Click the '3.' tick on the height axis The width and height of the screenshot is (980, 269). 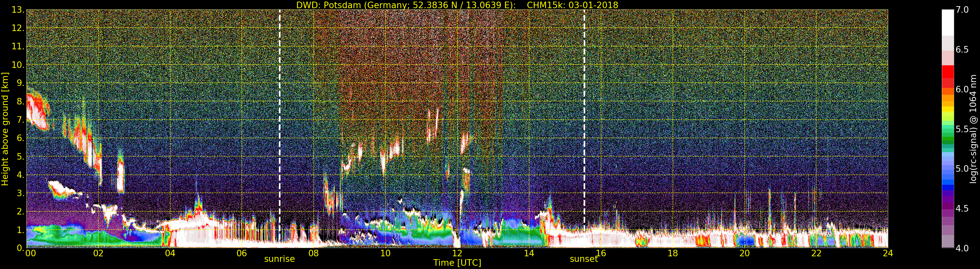(x=20, y=193)
